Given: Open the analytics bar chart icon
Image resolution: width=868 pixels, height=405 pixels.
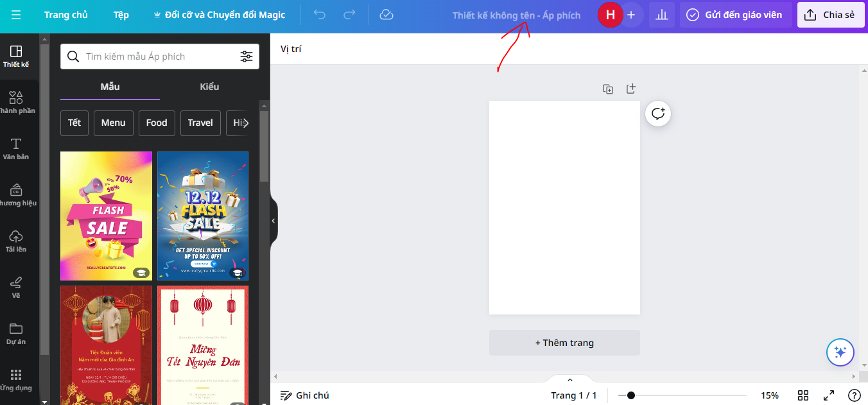Looking at the screenshot, I should 661,15.
